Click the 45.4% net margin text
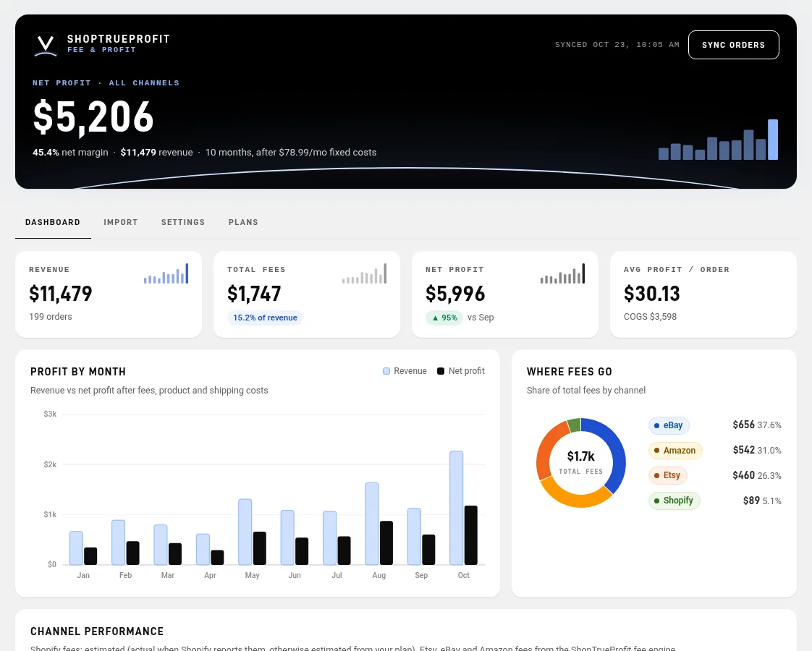This screenshot has width=812, height=651. (70, 152)
